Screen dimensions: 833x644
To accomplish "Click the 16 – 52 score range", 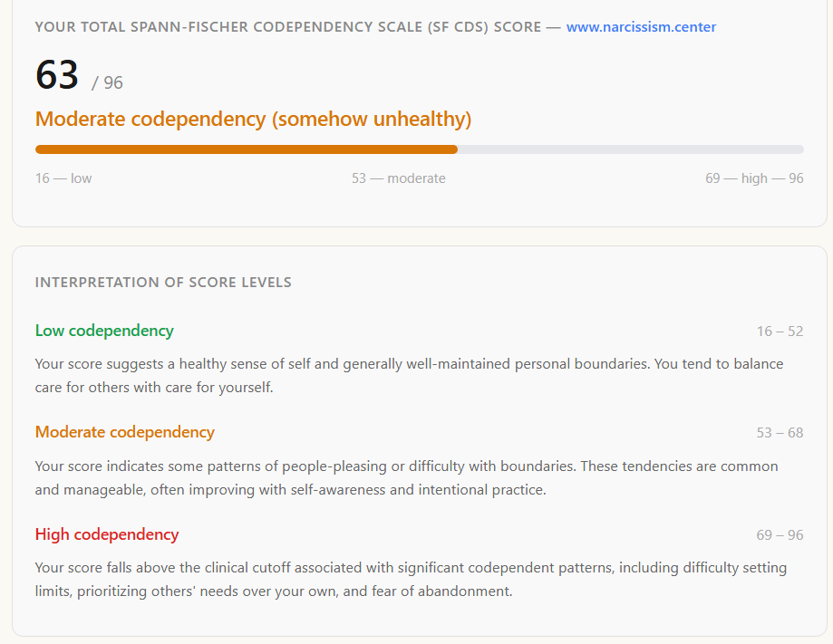I will 780,332.
